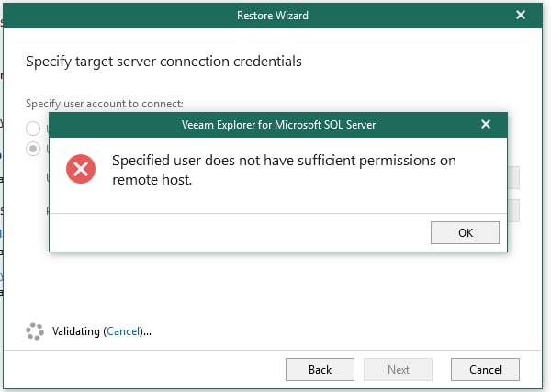This screenshot has width=551, height=392.
Task: Click the Restore Wizard title text
Action: 273,16
